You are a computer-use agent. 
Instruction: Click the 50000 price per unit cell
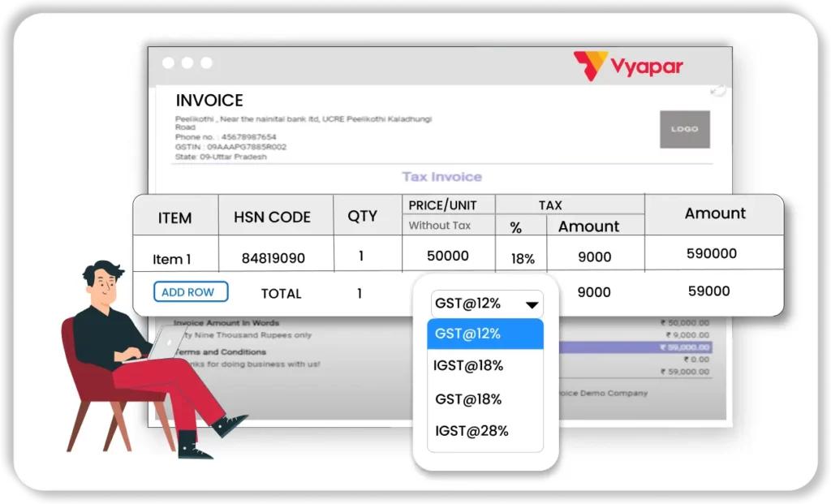click(447, 256)
